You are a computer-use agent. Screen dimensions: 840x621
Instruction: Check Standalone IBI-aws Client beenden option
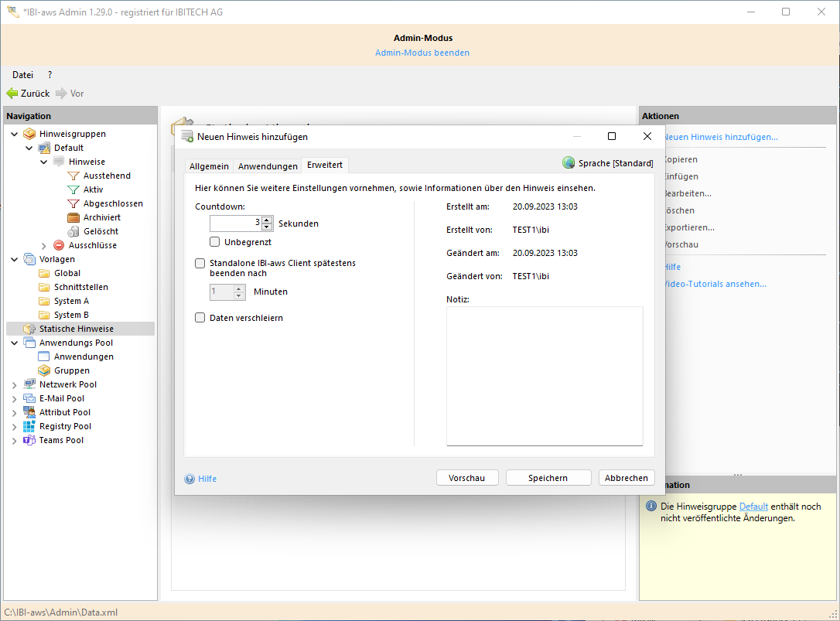pos(200,263)
